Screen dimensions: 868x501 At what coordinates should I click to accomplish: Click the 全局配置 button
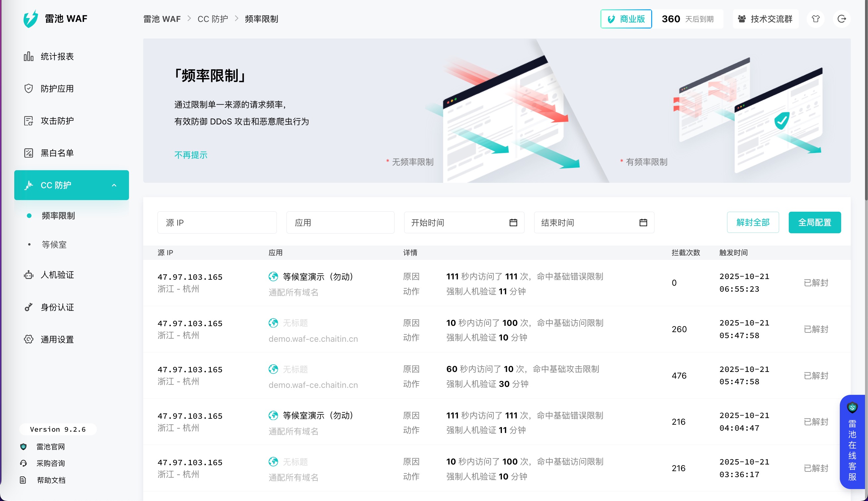814,223
